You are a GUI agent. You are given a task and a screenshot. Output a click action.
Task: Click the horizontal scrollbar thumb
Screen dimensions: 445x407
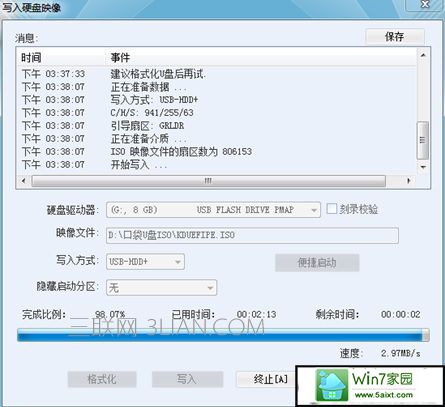(x=208, y=181)
